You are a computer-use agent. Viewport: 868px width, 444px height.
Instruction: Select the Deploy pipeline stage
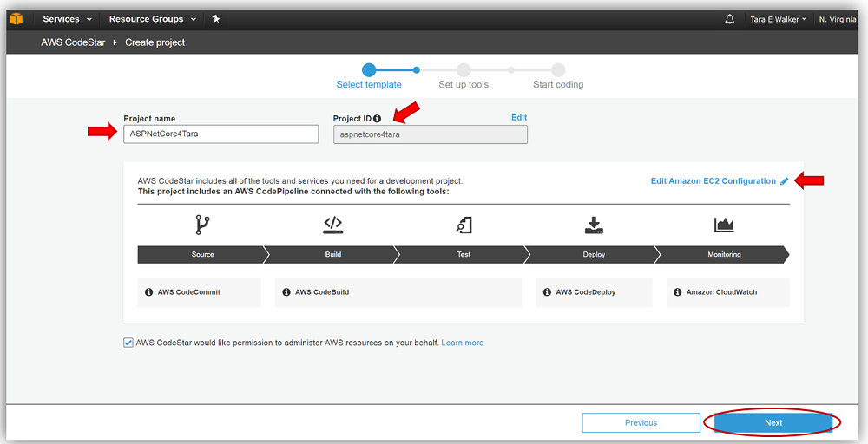(x=594, y=254)
